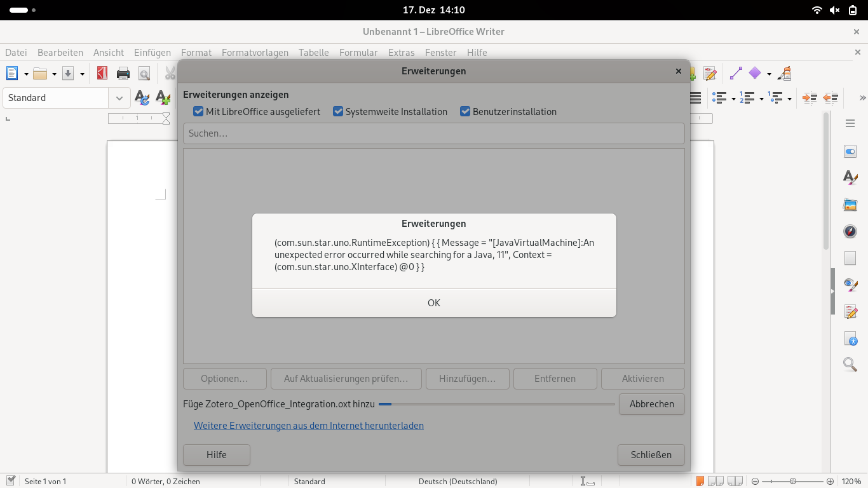Open the Hilfe menu
Screen dimensions: 868x488
pos(477,53)
